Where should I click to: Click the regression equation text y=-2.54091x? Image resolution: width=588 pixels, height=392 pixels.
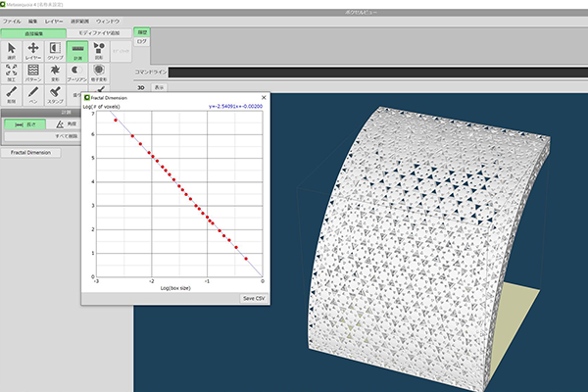(235, 106)
